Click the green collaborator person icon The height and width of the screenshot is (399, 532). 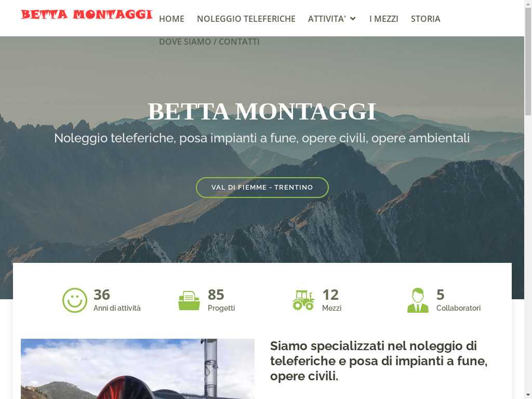(418, 300)
